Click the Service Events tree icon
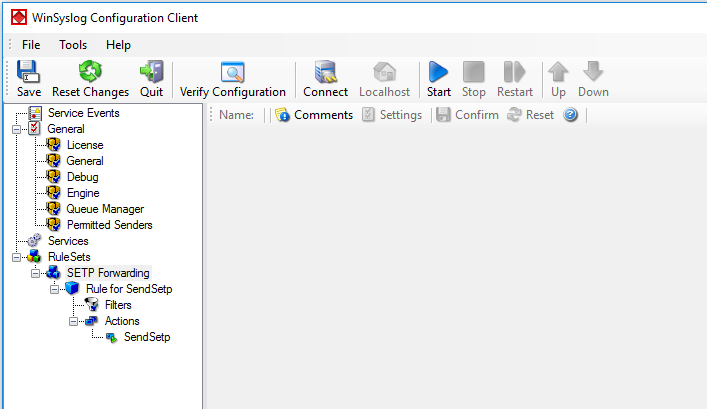This screenshot has height=409, width=707. click(x=35, y=113)
